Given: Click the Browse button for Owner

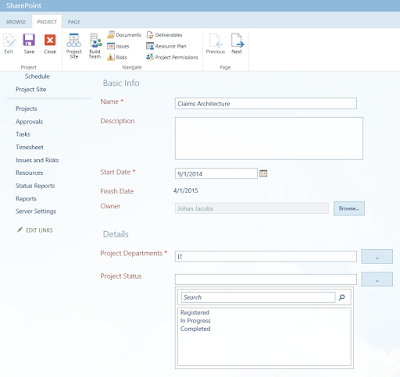Looking at the screenshot, I should tap(349, 208).
